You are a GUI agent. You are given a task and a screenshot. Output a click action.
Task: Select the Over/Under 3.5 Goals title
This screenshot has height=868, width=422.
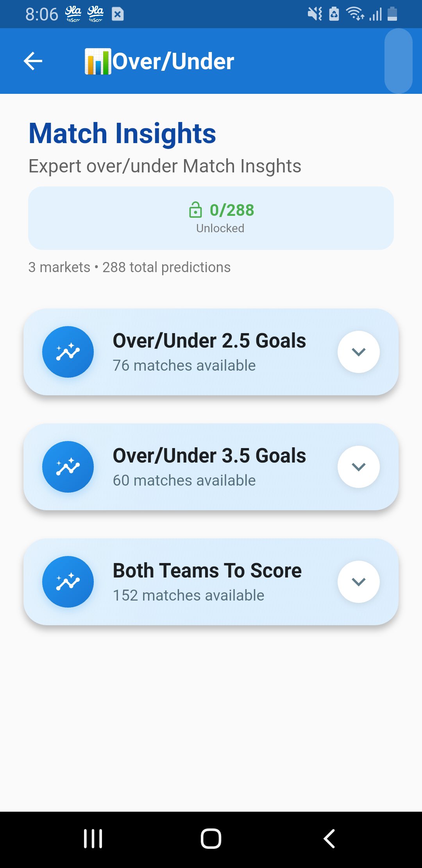point(209,456)
